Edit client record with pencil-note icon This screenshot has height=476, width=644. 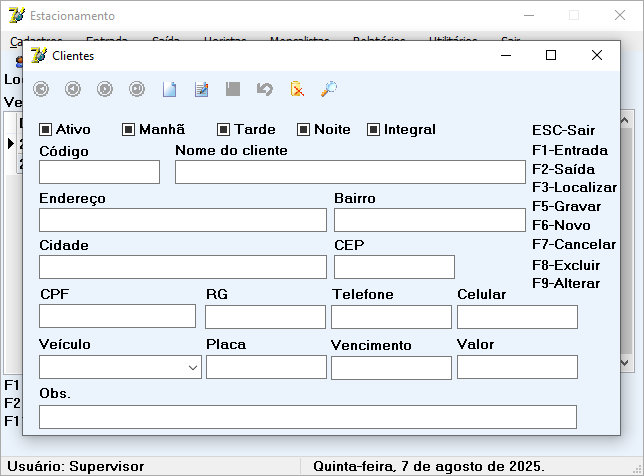click(x=201, y=89)
